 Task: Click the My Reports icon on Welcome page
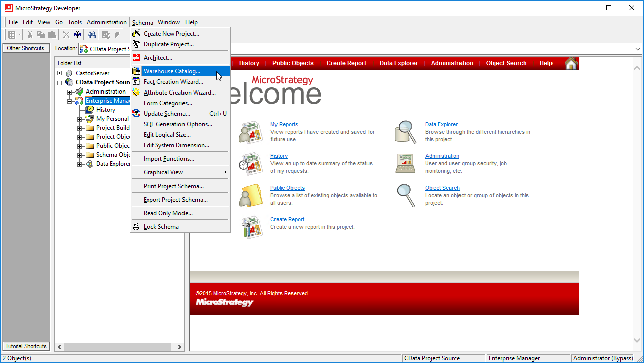[251, 132]
